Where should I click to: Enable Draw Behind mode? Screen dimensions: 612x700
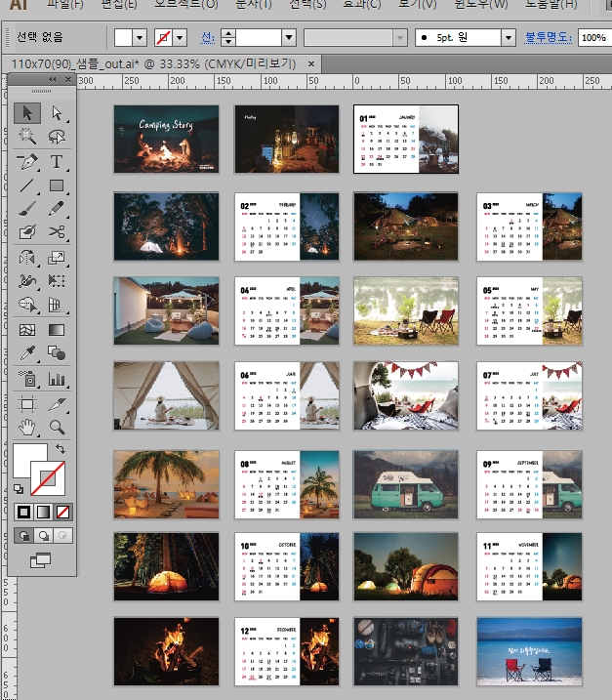coord(43,535)
